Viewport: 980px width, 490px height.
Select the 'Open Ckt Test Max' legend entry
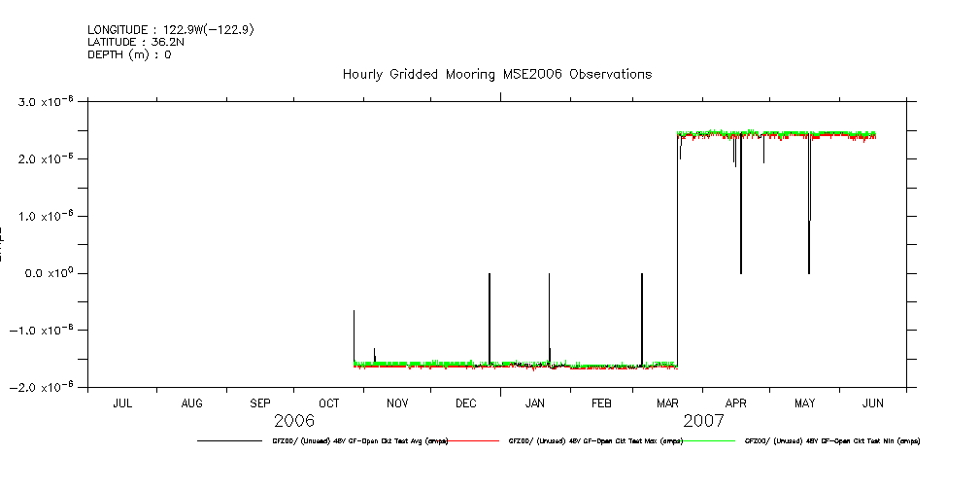point(595,440)
